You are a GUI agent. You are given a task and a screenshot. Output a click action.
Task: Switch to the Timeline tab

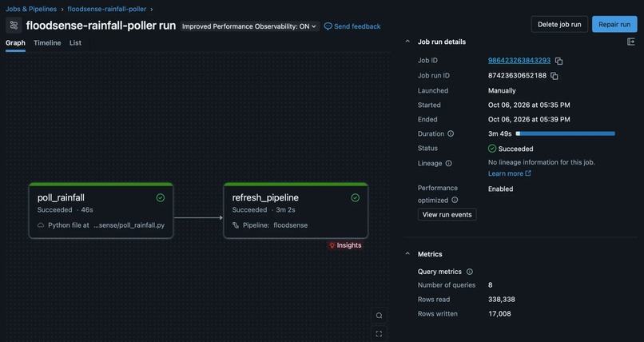pyautogui.click(x=47, y=43)
